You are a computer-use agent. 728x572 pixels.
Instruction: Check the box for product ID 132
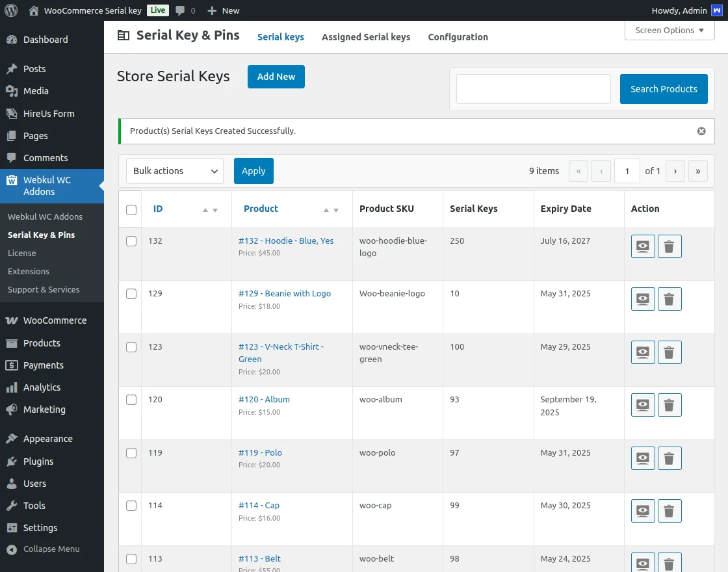[131, 241]
